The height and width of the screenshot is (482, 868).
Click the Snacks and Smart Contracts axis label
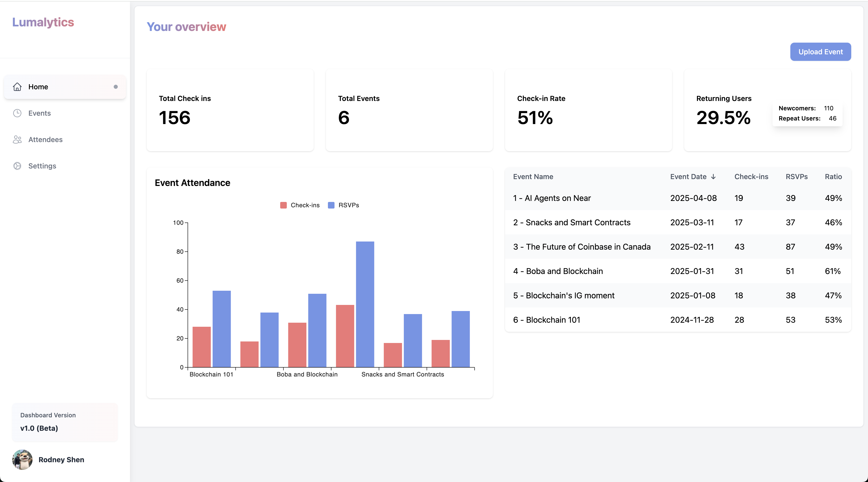(403, 374)
